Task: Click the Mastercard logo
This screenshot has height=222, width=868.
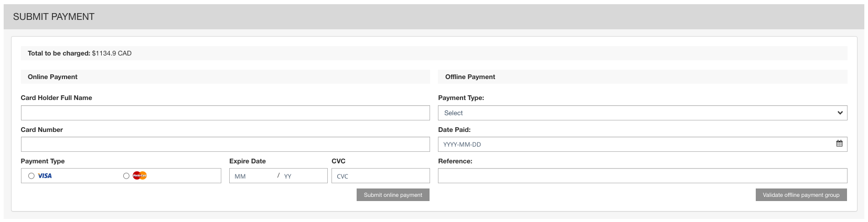Action: (140, 176)
